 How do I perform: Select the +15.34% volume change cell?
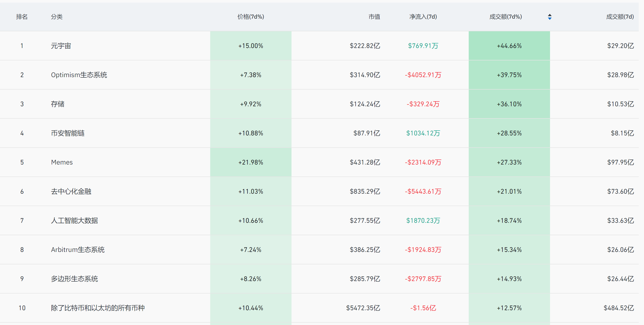coord(509,250)
